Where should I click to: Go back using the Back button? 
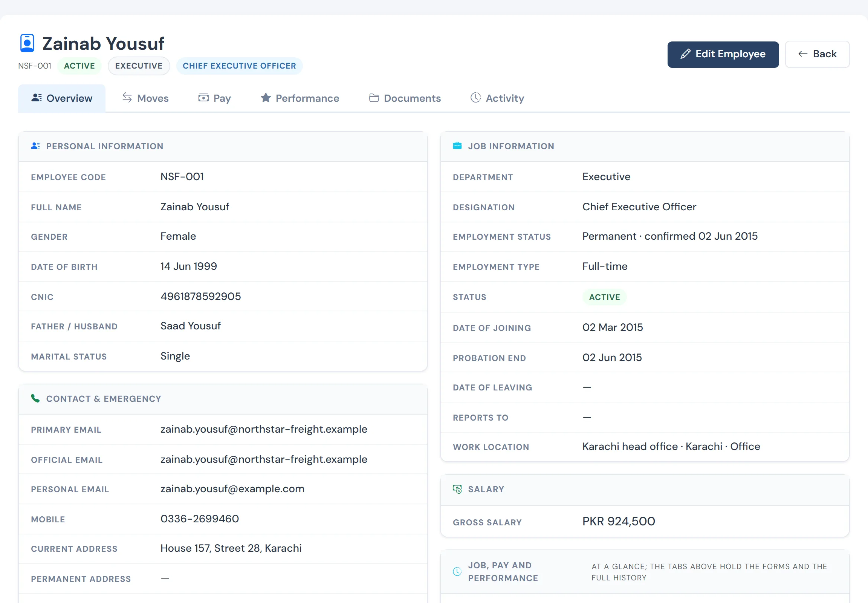click(818, 54)
